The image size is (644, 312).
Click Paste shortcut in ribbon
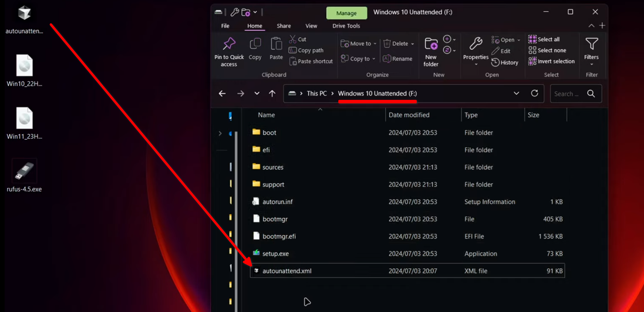pyautogui.click(x=311, y=61)
